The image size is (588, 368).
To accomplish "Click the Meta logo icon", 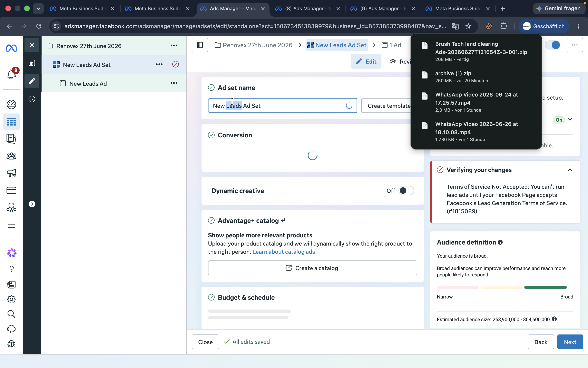I will click(11, 48).
